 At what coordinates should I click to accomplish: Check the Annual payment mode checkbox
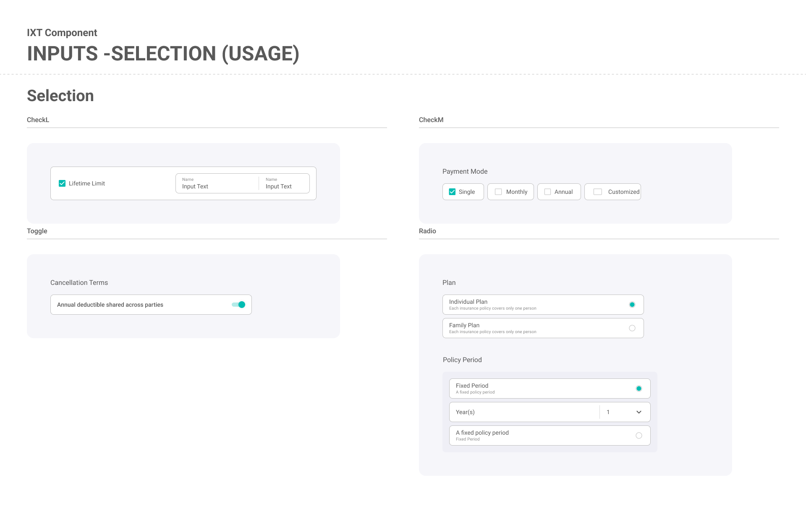(x=547, y=192)
